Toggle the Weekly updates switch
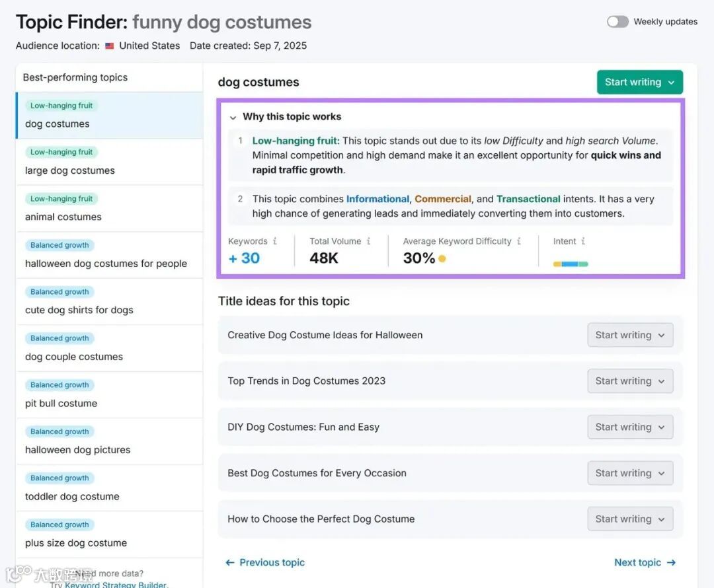This screenshot has height=588, width=714. pos(617,22)
